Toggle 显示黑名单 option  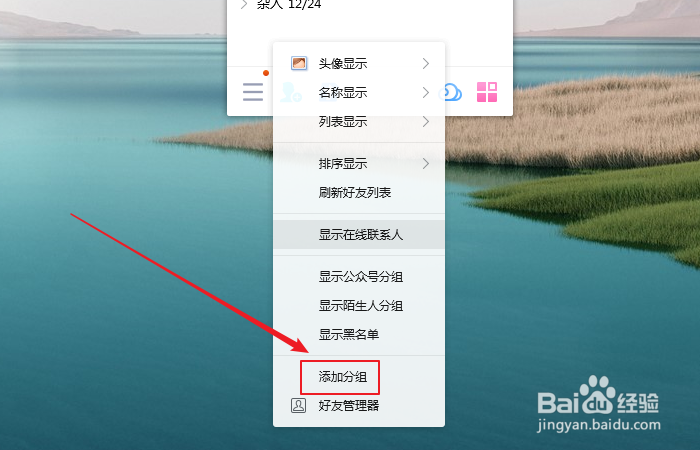point(359,334)
